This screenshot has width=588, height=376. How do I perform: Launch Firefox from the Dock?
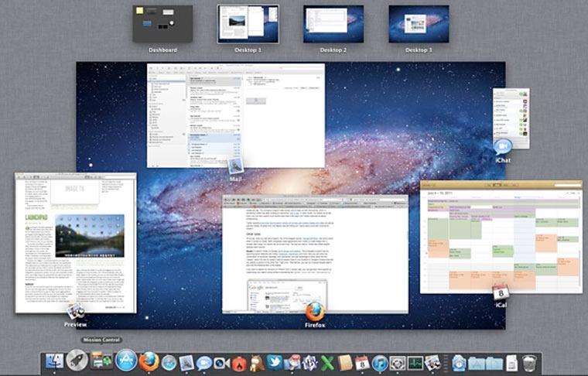149,361
